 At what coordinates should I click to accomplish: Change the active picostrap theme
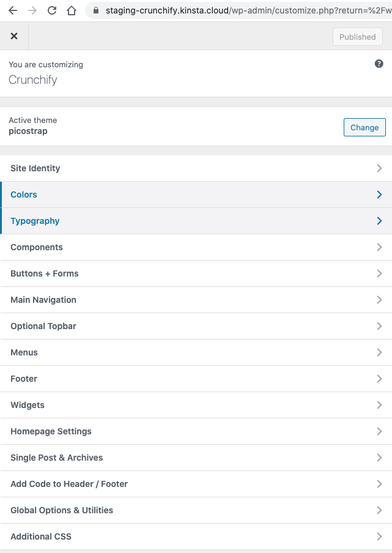(364, 127)
